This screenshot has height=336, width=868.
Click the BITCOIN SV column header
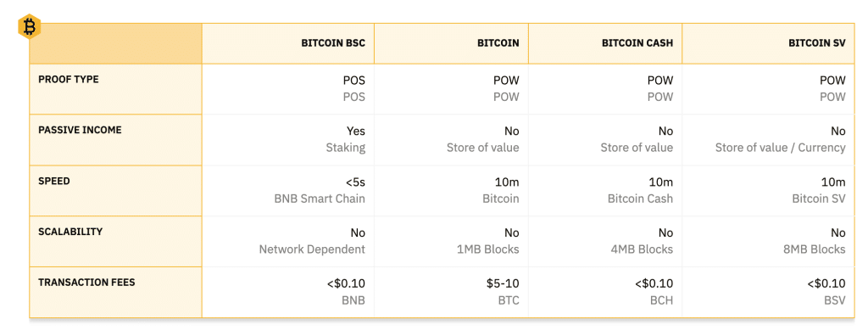pyautogui.click(x=817, y=43)
